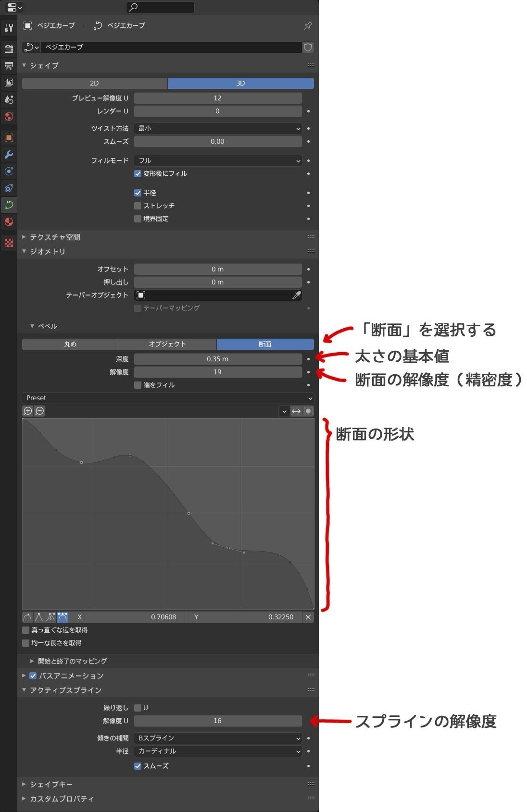Uncheck the 変形後にフィル checkbox

click(138, 173)
